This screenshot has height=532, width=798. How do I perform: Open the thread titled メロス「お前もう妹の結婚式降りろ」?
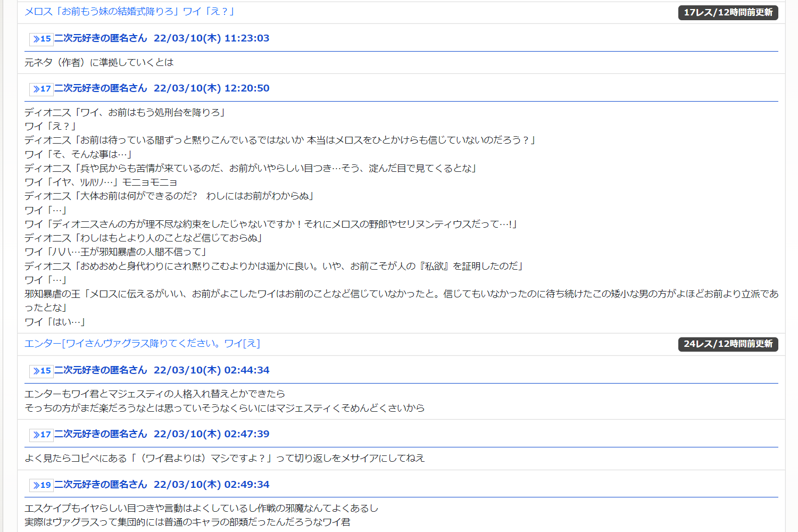coord(129,12)
